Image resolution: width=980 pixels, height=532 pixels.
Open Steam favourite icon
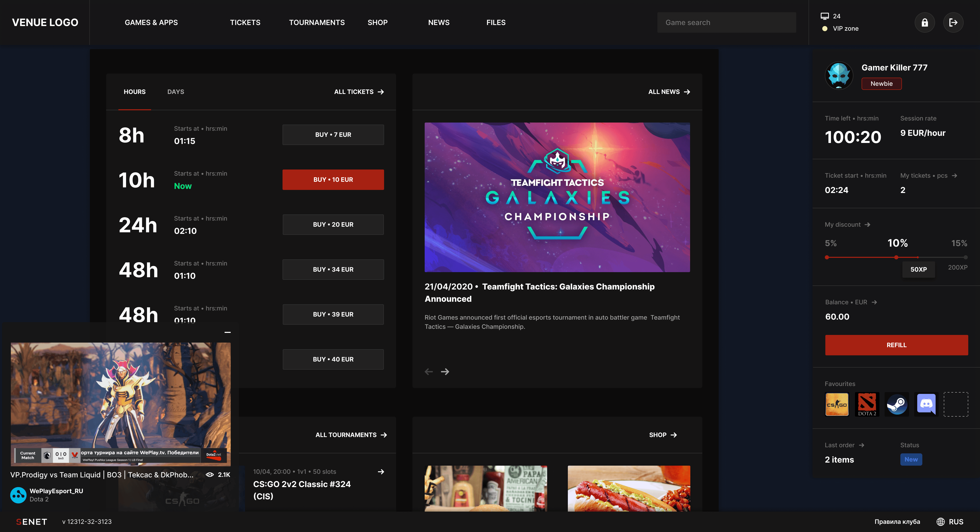[x=897, y=404]
